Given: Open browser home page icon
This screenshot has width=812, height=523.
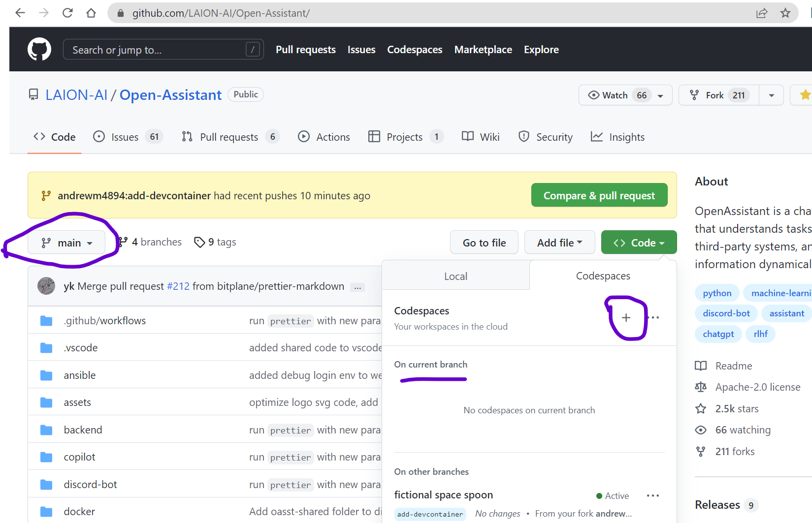Looking at the screenshot, I should 91,13.
